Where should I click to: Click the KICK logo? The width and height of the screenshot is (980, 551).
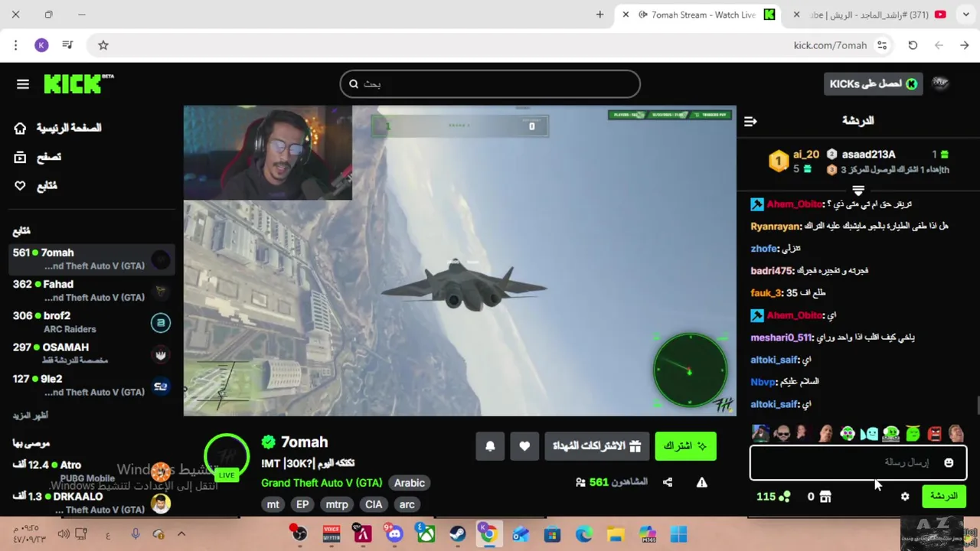tap(78, 84)
